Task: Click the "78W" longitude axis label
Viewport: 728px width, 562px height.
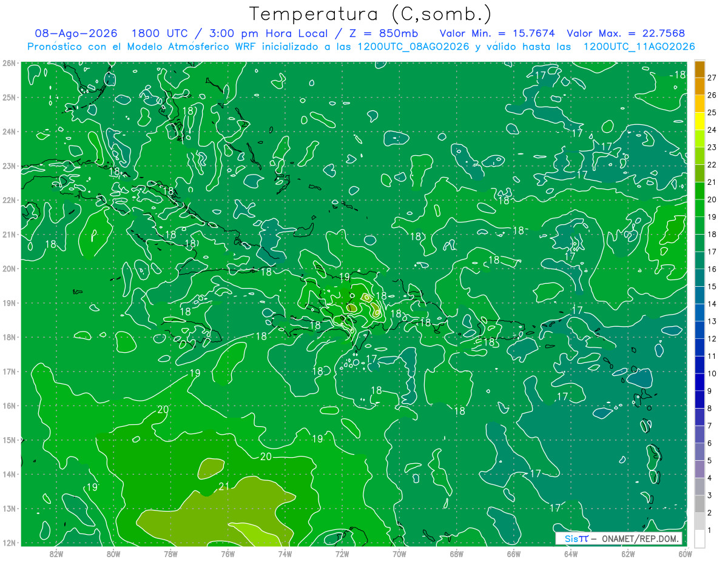Action: tap(170, 554)
